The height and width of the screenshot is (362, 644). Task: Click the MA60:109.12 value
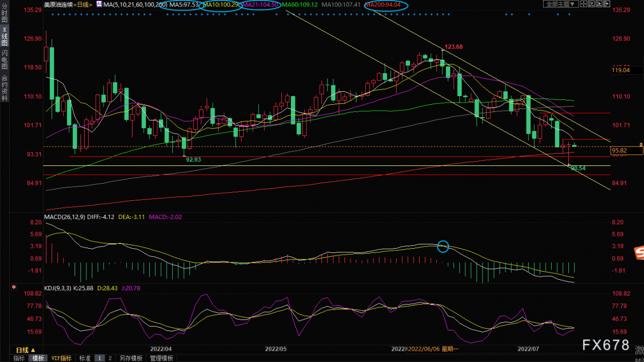pos(300,4)
